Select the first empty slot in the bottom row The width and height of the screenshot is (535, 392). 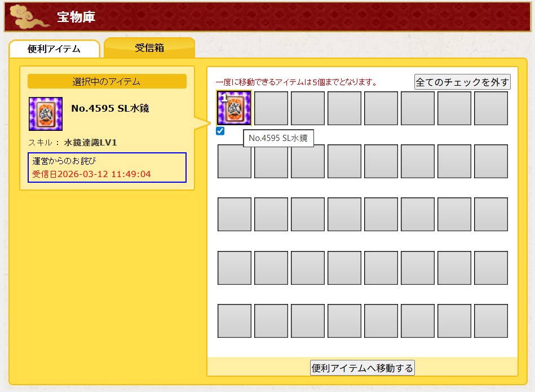tap(234, 321)
